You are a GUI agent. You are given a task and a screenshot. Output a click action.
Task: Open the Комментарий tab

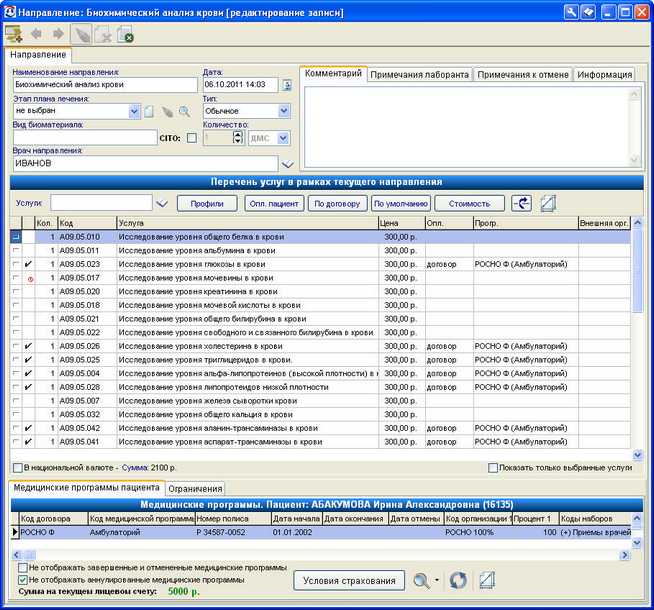pyautogui.click(x=333, y=73)
